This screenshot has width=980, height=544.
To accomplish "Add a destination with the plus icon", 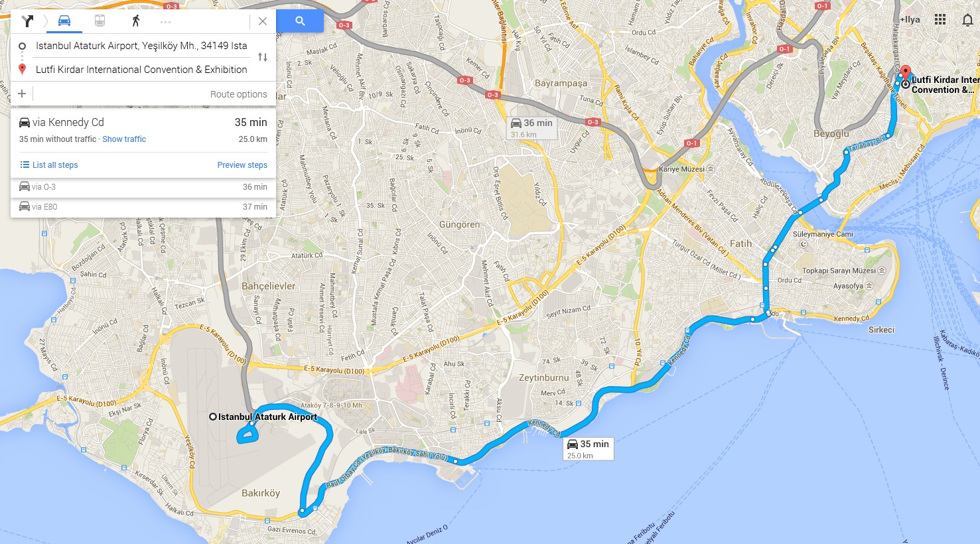I will 22,94.
